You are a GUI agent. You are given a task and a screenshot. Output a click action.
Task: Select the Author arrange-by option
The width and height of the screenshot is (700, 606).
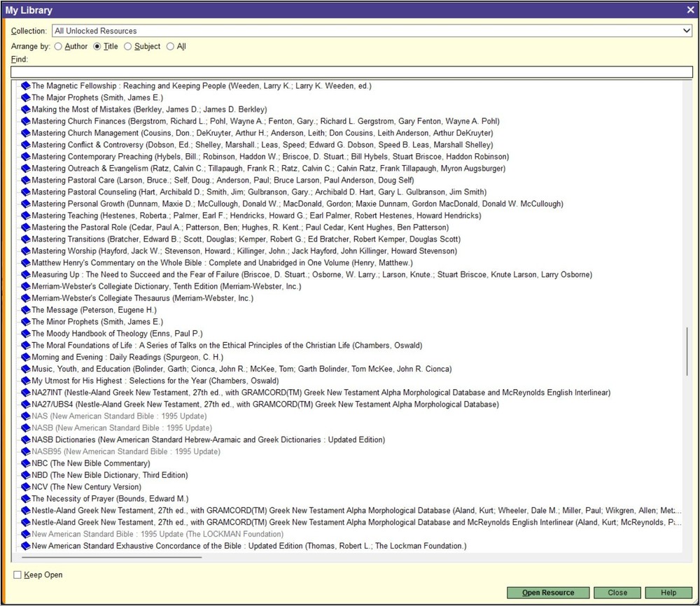pos(58,46)
